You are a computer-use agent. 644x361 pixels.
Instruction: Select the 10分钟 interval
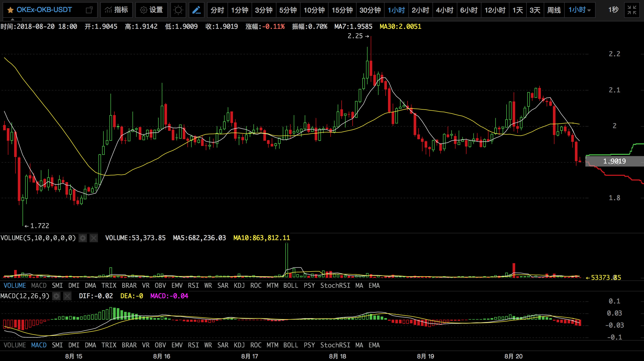(314, 10)
